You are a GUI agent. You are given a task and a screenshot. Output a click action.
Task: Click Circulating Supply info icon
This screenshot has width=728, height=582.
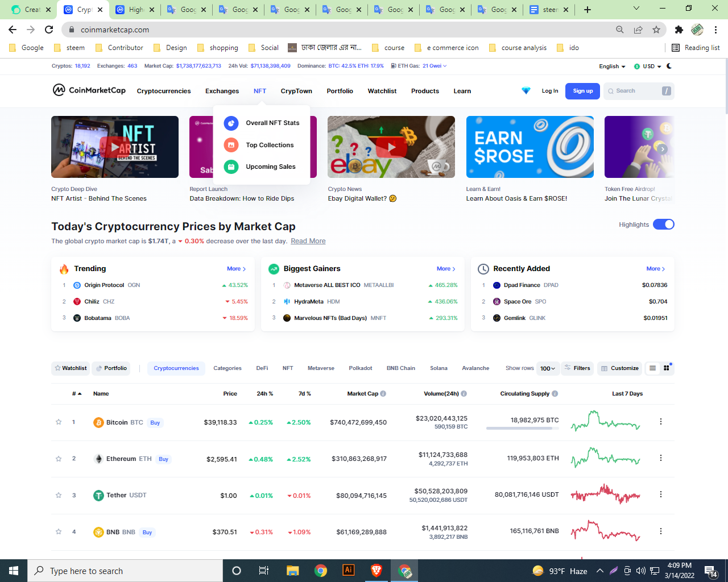coord(555,393)
